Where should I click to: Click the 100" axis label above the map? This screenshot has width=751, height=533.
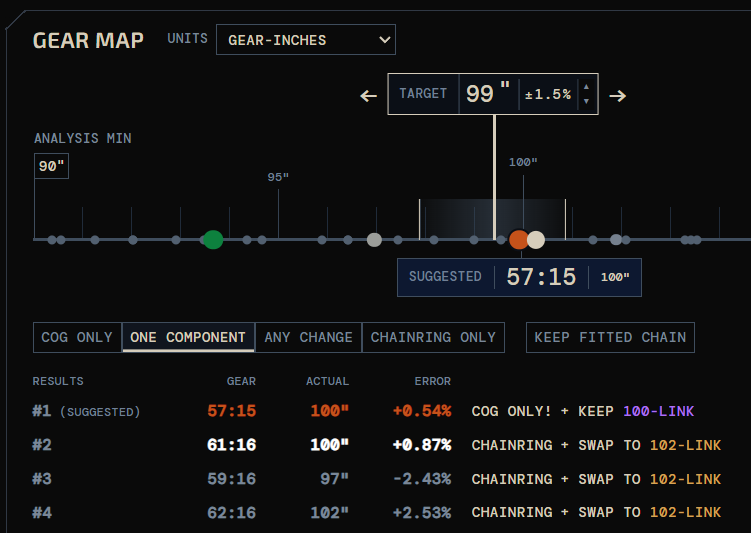(523, 162)
